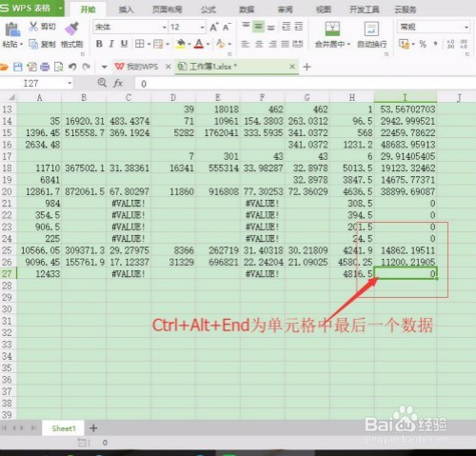Click the open folder icon

click(4, 67)
